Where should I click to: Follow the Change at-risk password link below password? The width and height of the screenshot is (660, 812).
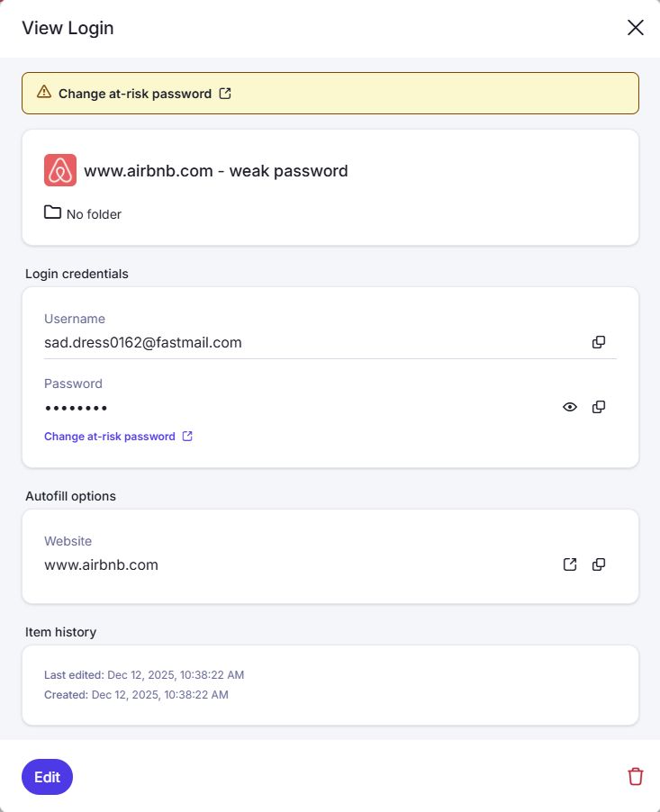pos(111,436)
